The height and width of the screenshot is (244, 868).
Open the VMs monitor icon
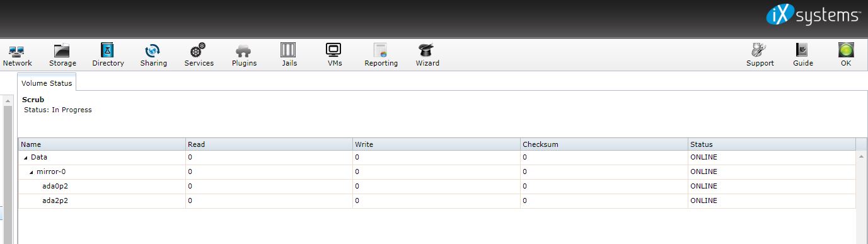pos(334,50)
